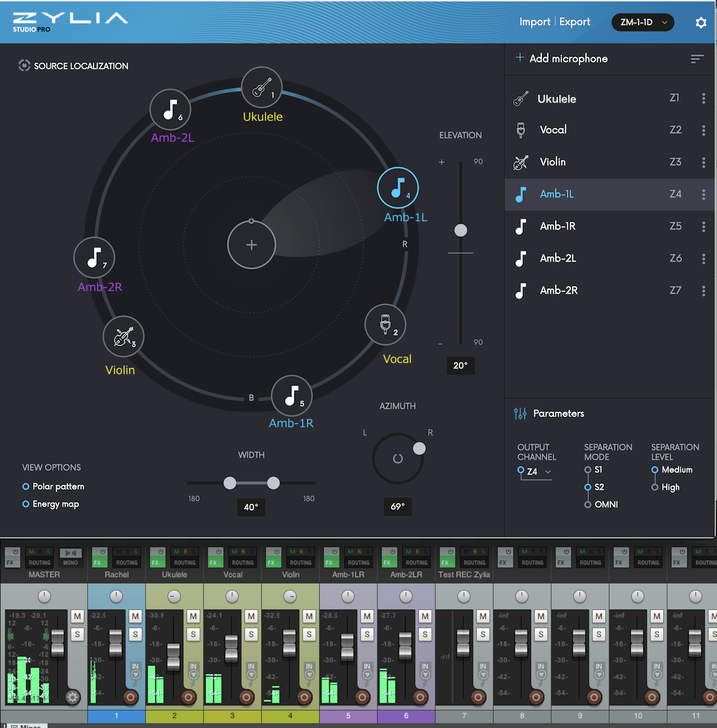Click the left Width slider handle
717x728 pixels.
click(x=230, y=483)
